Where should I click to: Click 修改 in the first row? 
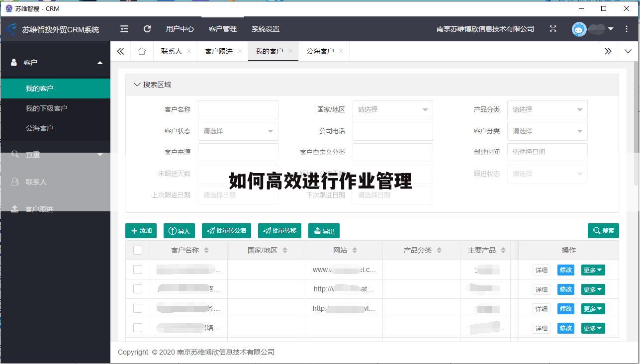tap(566, 270)
